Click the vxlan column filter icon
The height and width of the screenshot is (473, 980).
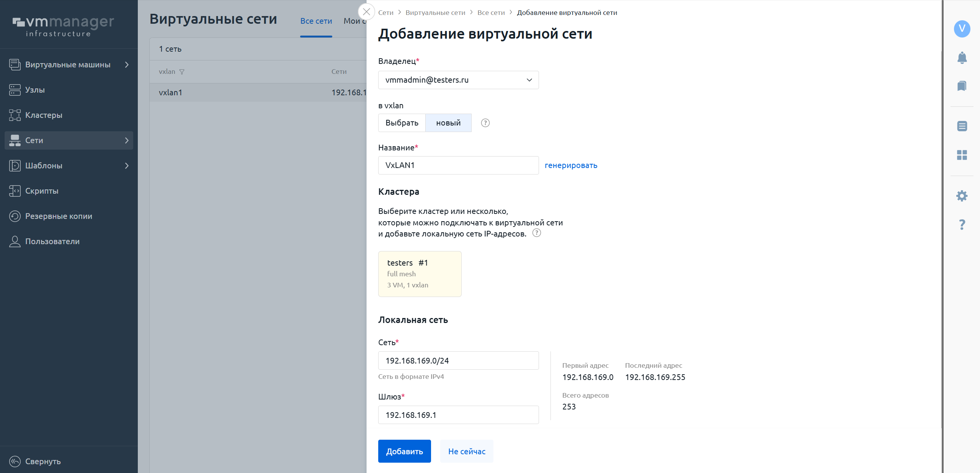coord(182,72)
